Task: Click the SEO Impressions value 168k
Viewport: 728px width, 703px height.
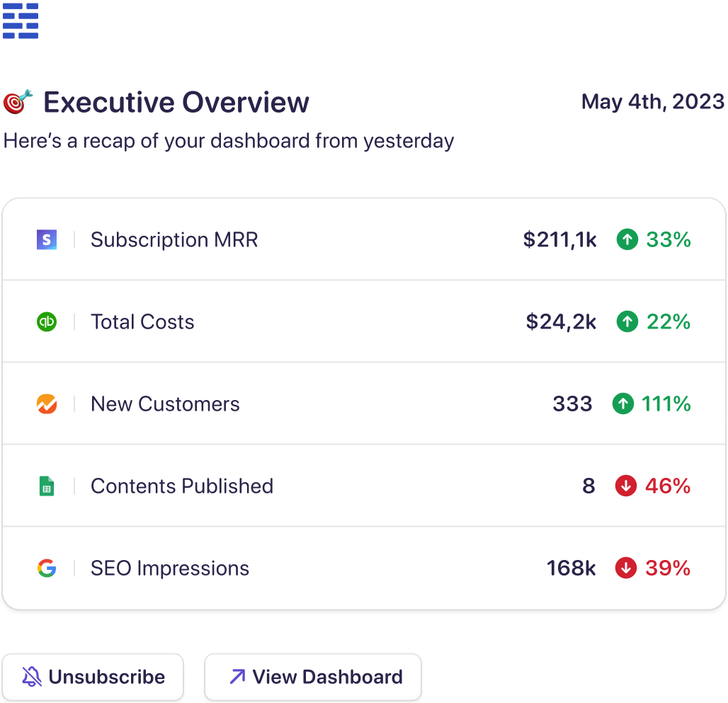Action: tap(571, 568)
